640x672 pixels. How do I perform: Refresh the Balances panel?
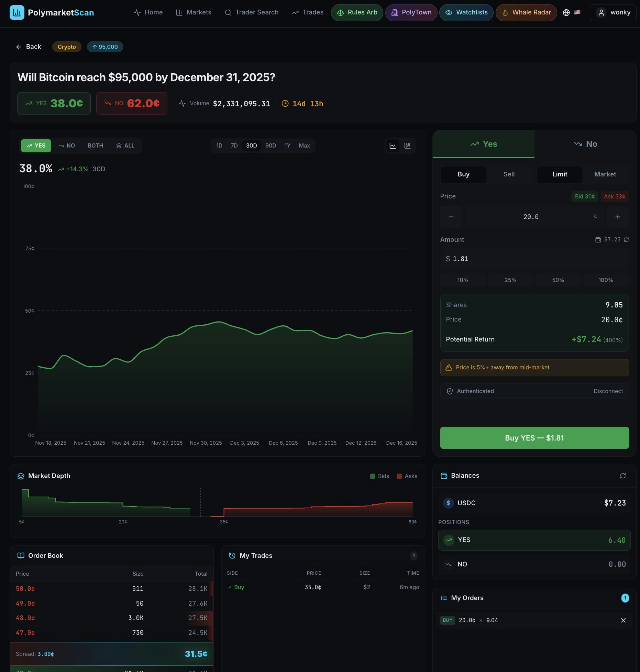[x=623, y=476]
